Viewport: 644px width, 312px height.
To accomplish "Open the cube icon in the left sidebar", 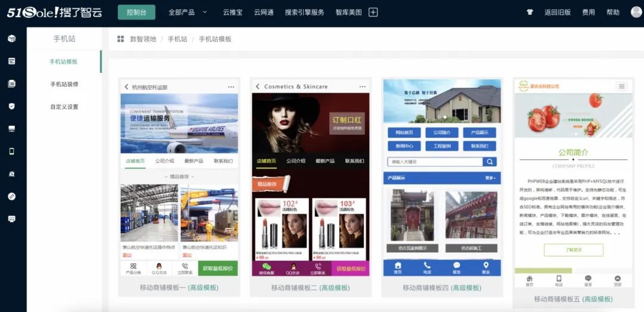I will 12,39.
